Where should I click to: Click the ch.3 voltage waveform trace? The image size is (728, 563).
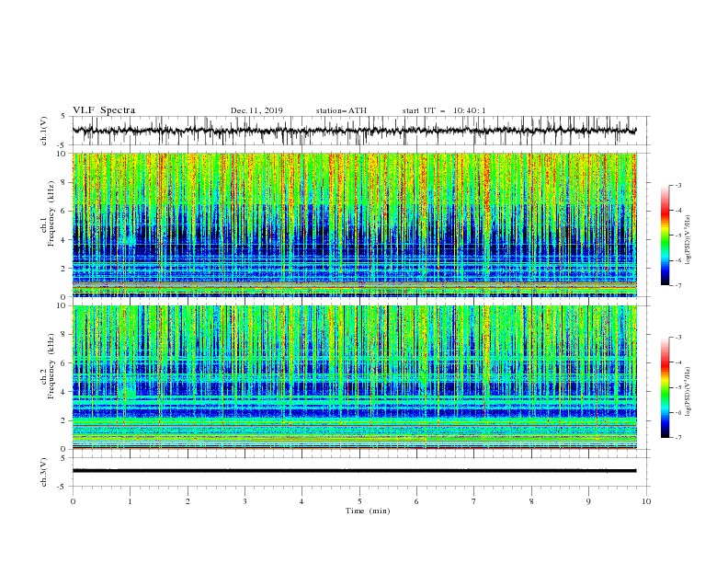tap(354, 471)
